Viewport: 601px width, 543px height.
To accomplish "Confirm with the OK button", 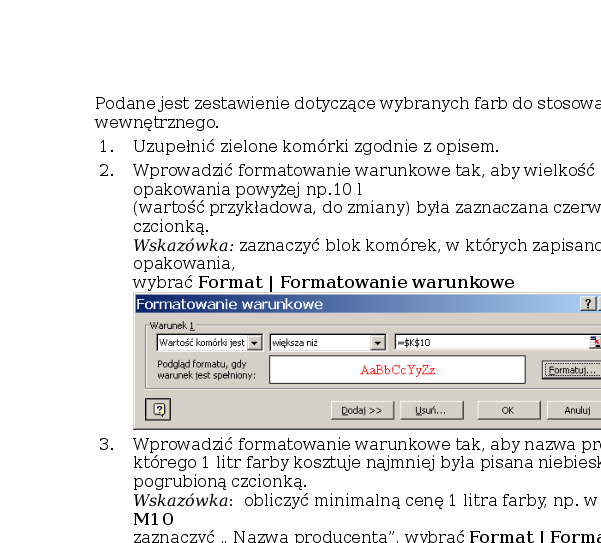I will click(507, 410).
